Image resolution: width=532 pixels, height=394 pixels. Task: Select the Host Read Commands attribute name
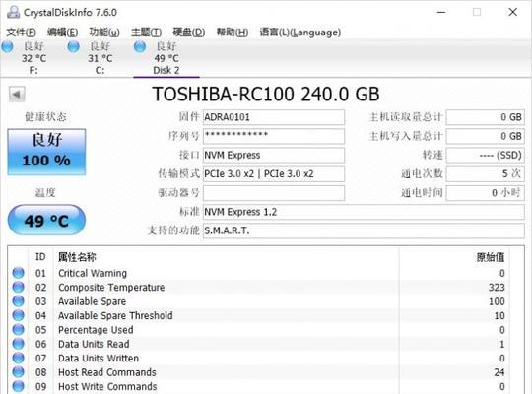[107, 372]
